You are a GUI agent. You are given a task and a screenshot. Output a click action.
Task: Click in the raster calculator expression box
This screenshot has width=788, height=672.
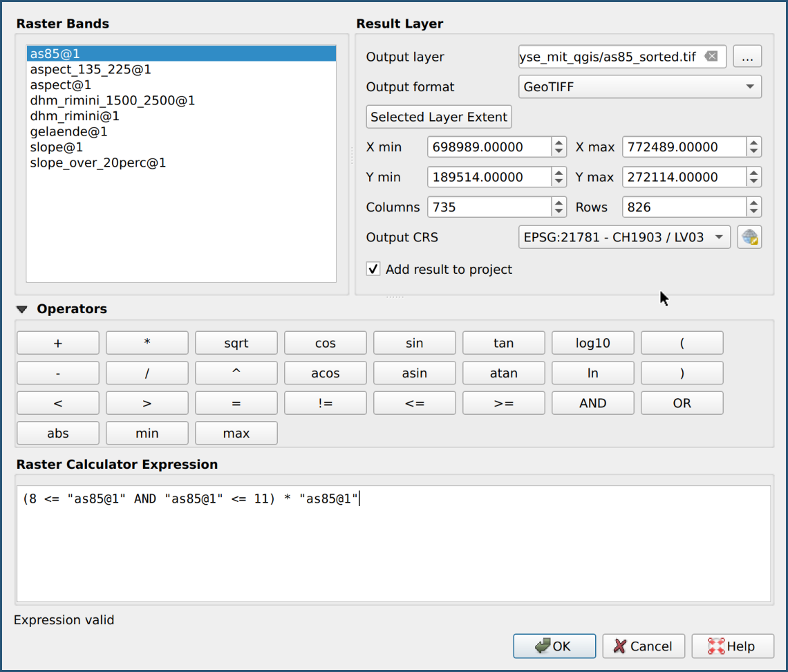coord(393,546)
